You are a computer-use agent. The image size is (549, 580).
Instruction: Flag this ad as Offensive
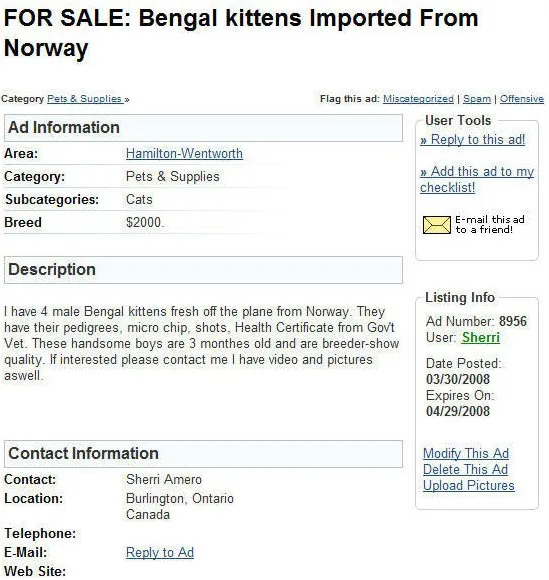[x=522, y=99]
